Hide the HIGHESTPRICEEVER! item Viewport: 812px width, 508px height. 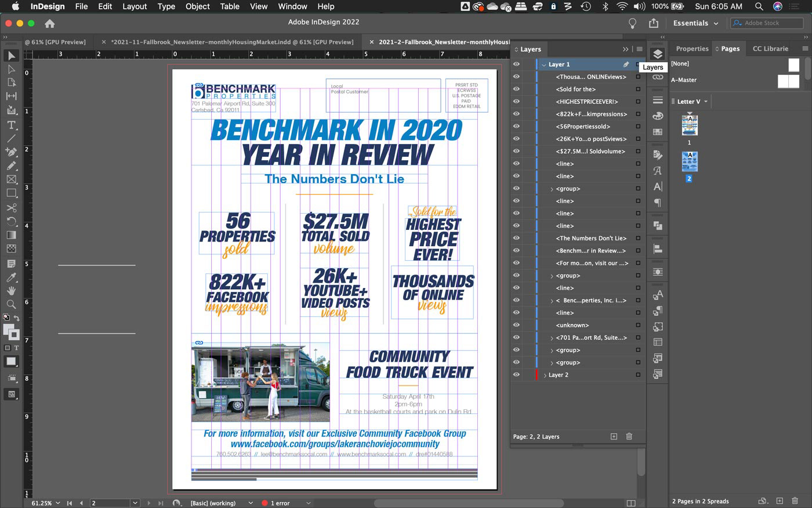point(516,102)
